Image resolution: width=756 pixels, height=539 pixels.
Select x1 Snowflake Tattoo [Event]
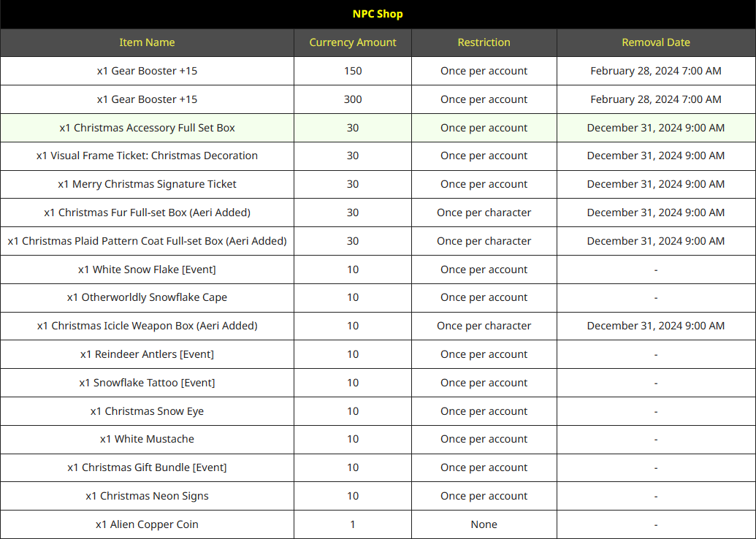[x=147, y=383]
